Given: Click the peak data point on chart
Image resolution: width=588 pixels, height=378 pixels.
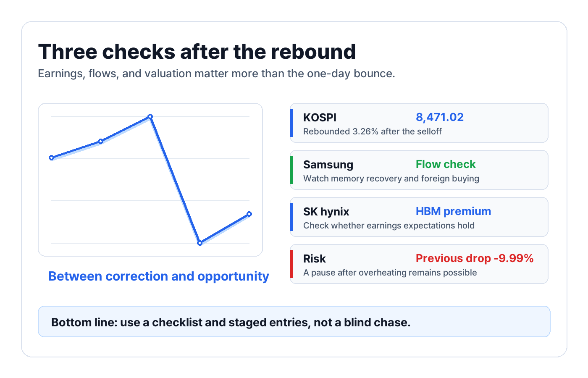Looking at the screenshot, I should (150, 117).
